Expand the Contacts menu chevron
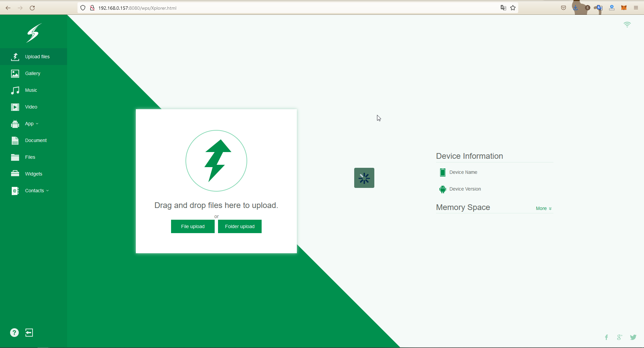The width and height of the screenshot is (644, 348). (48, 191)
